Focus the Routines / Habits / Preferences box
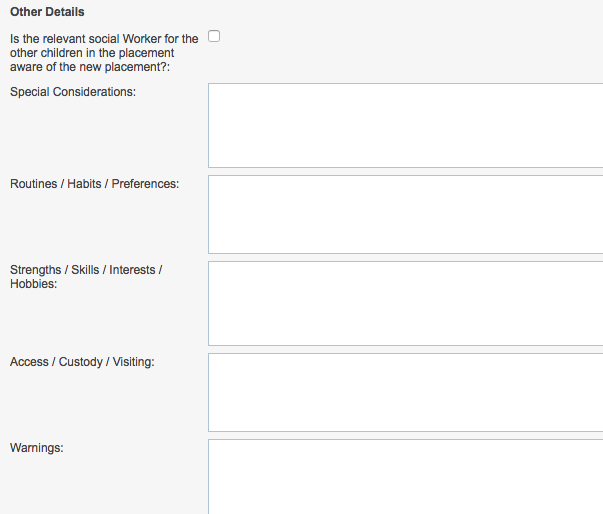 click(x=406, y=215)
